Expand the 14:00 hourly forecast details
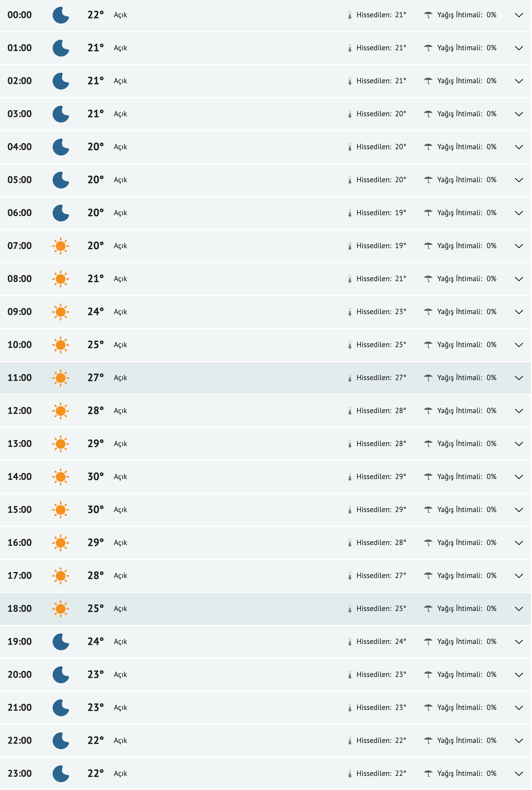 pyautogui.click(x=519, y=477)
